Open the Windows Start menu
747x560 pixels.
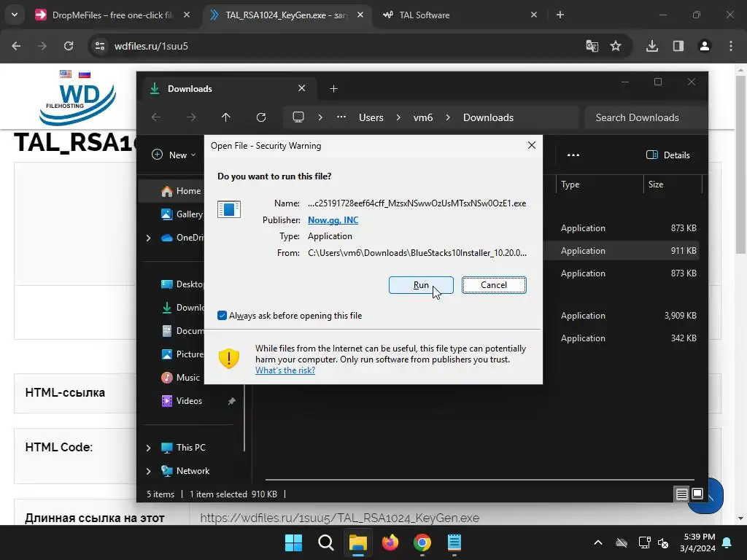click(293, 542)
